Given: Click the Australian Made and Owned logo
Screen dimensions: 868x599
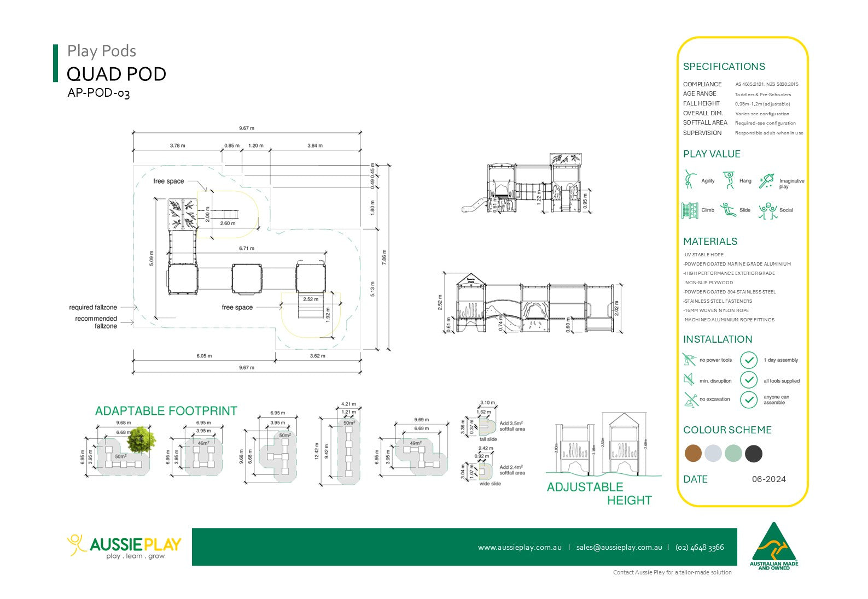Looking at the screenshot, I should click(773, 547).
